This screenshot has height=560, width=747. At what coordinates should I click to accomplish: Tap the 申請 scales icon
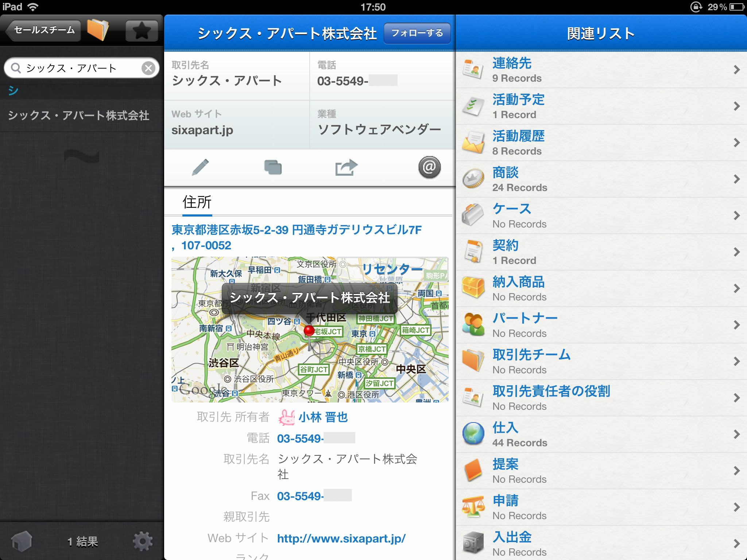click(x=473, y=507)
